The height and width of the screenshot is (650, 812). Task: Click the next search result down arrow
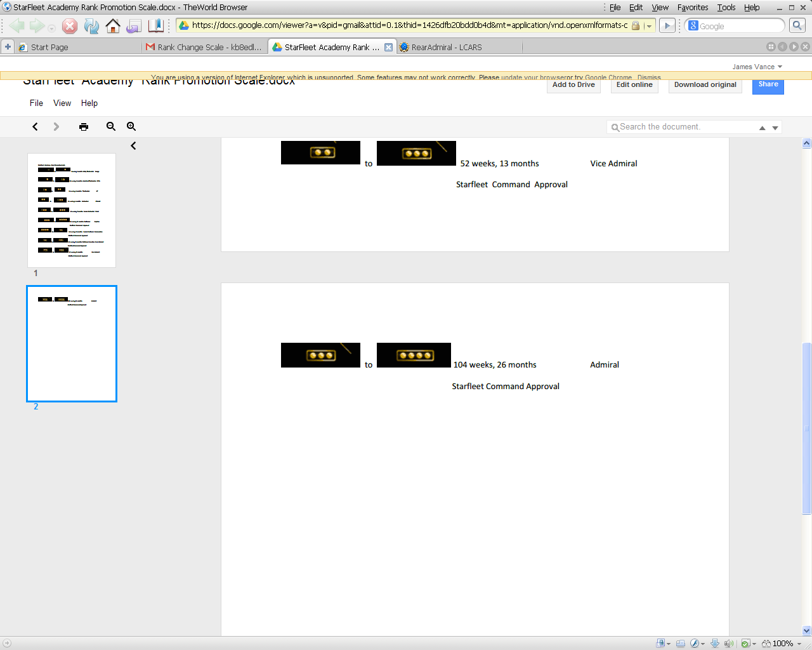coord(775,128)
